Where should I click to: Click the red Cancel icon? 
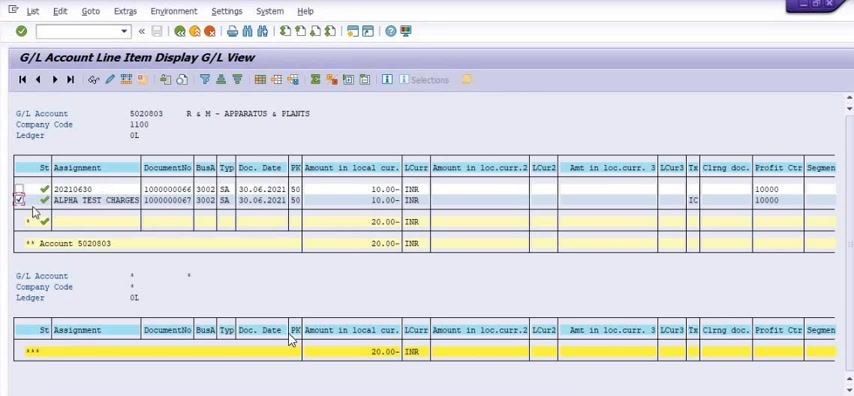pos(209,32)
